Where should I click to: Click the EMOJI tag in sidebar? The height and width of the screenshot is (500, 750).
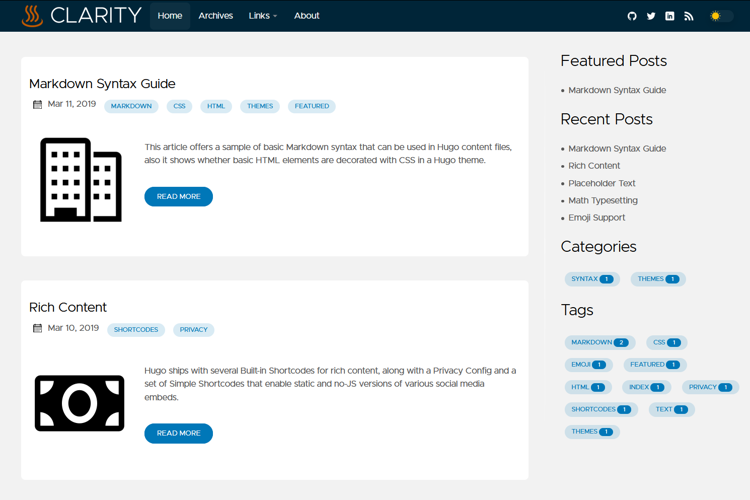point(587,365)
